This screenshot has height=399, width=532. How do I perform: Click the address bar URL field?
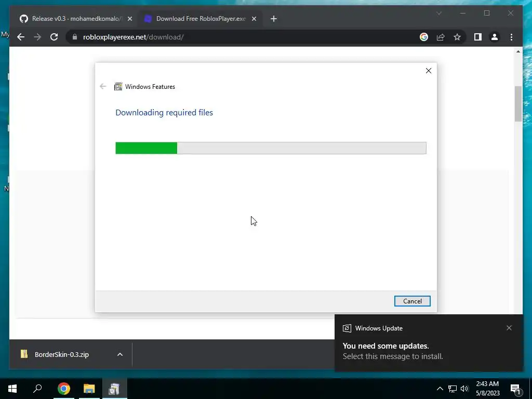(x=243, y=37)
